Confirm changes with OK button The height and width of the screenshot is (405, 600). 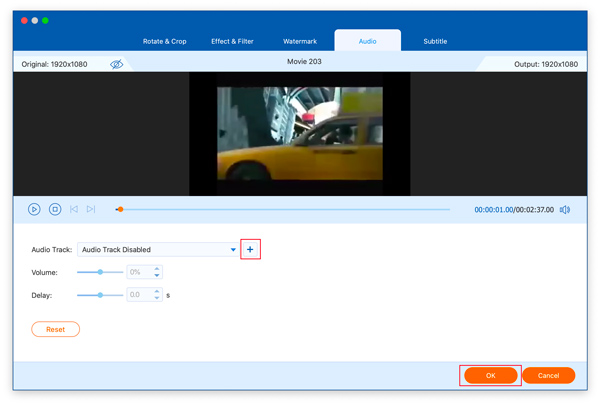coord(490,375)
